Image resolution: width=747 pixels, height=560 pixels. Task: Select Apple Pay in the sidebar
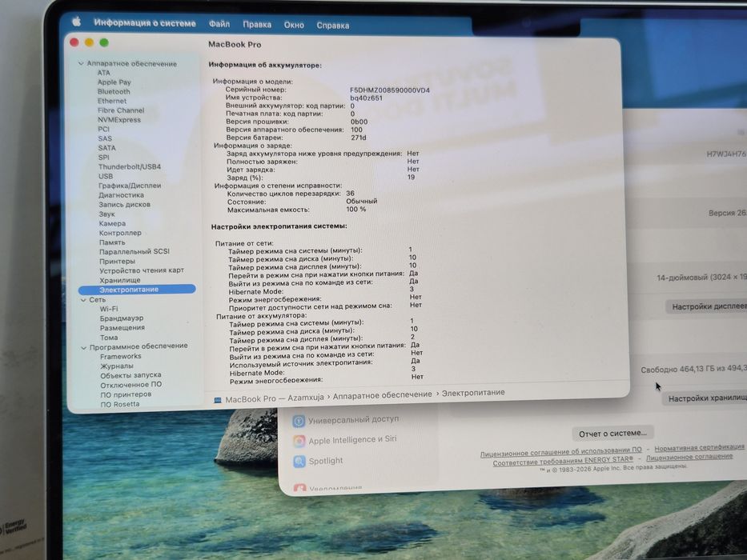click(x=114, y=82)
